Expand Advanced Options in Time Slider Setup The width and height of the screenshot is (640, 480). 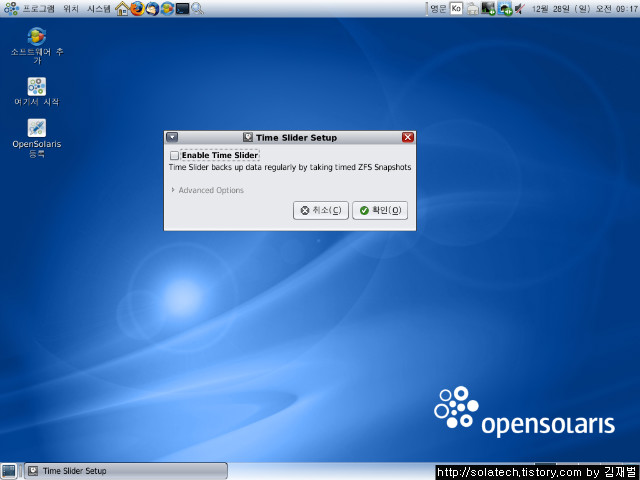(x=208, y=190)
